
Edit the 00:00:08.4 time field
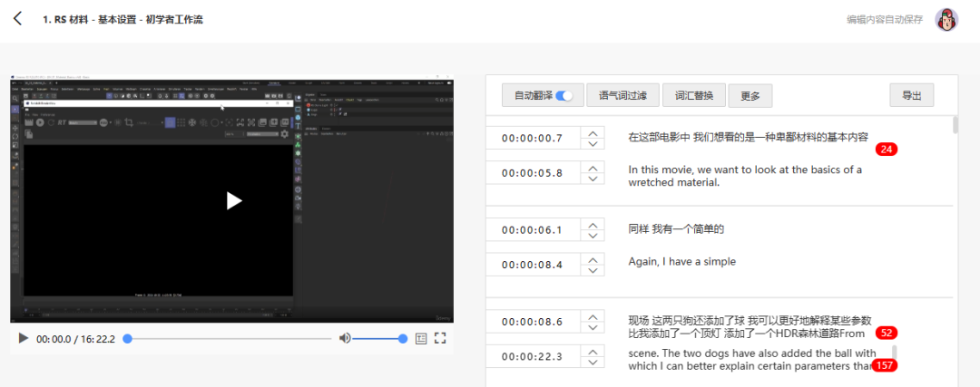534,264
